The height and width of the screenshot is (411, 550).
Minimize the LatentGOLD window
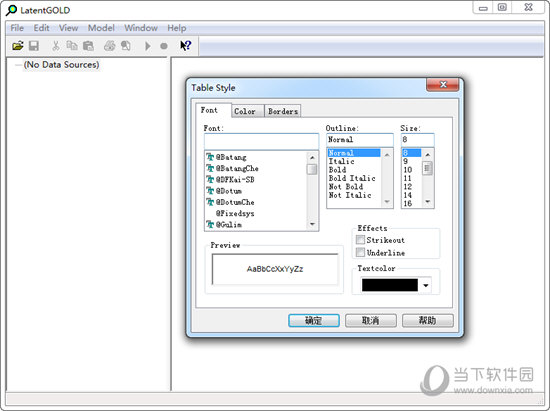(x=483, y=8)
